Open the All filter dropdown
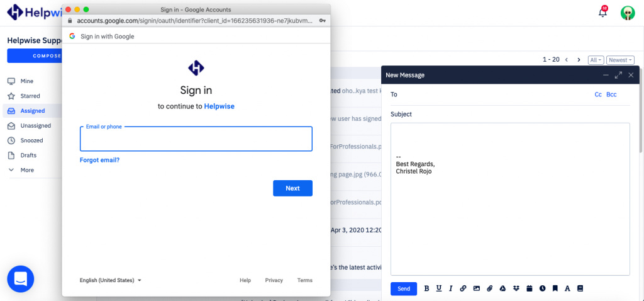The width and height of the screenshot is (644, 301). pyautogui.click(x=596, y=60)
